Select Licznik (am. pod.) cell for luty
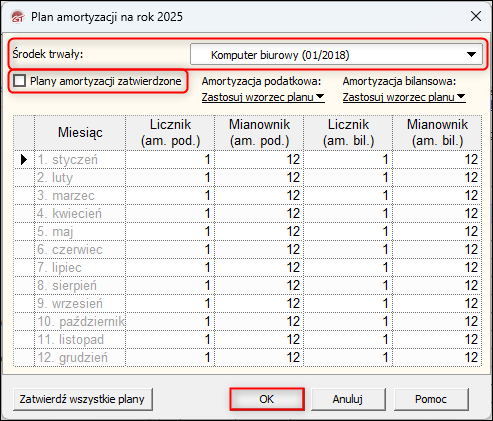This screenshot has height=421, width=493. click(170, 178)
